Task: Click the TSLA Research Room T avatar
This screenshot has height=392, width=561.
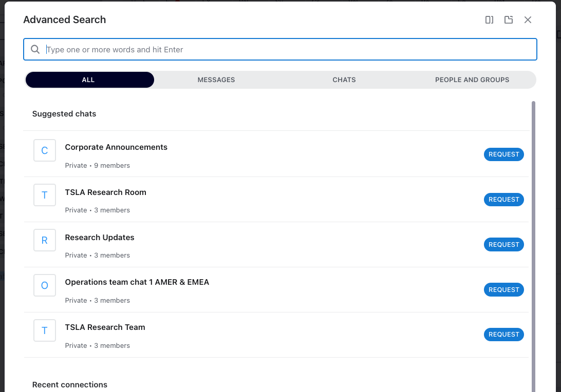Action: [45, 195]
